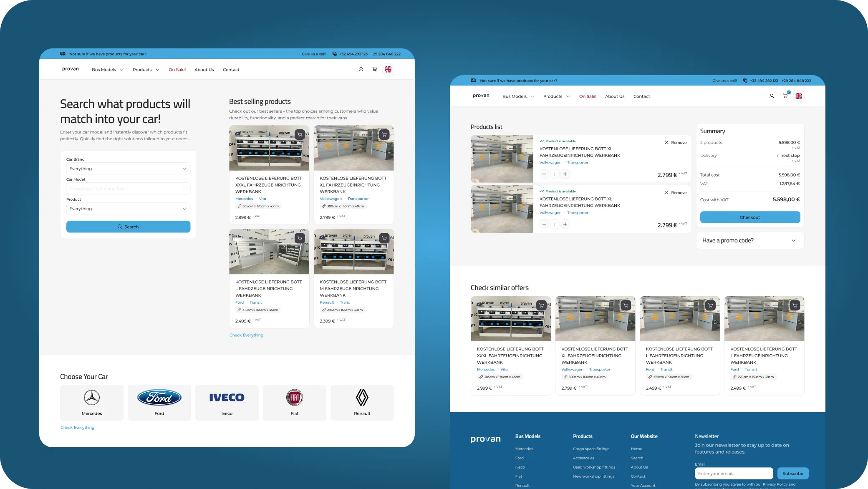Open the shopping cart icon with badge in right window

pyautogui.click(x=785, y=96)
